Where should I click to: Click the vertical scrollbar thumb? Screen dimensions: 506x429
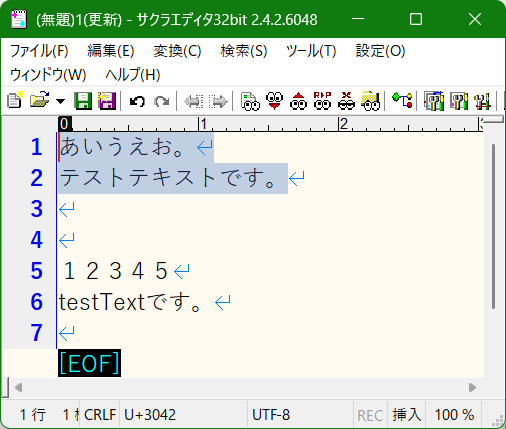point(494,227)
